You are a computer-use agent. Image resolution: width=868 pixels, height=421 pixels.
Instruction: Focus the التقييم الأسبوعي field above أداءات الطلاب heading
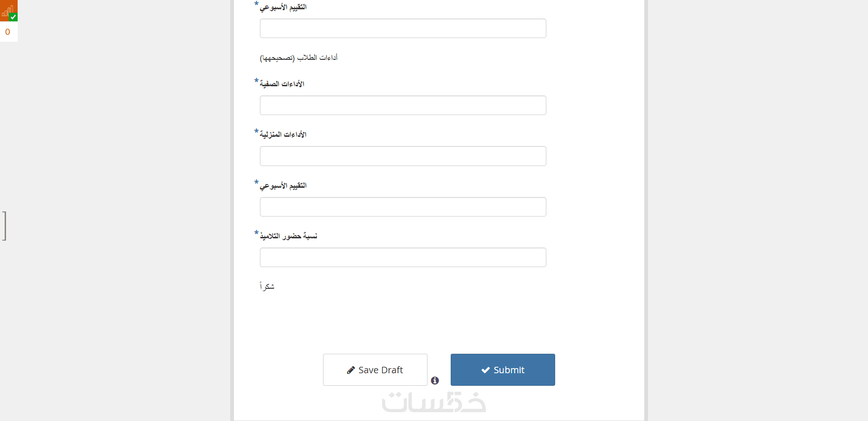(403, 28)
